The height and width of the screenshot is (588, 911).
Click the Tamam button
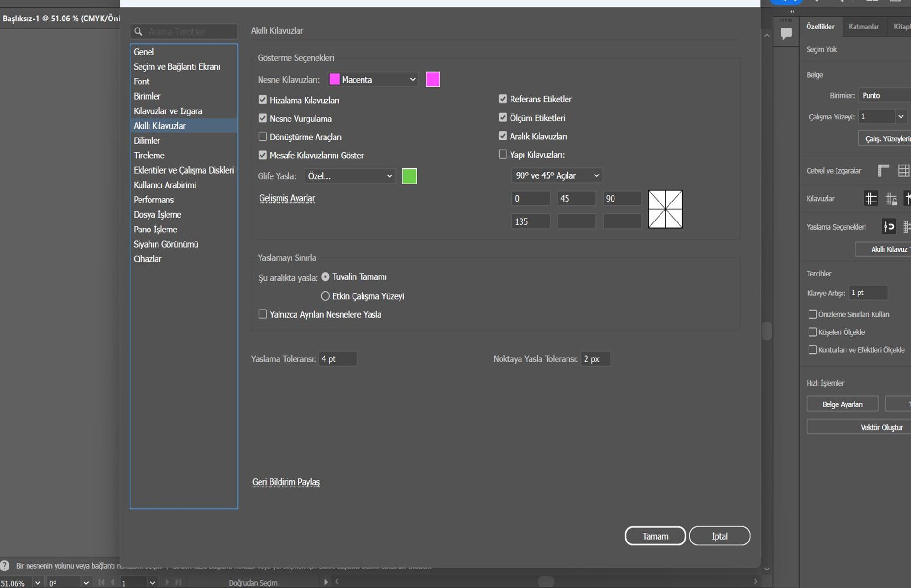(655, 536)
